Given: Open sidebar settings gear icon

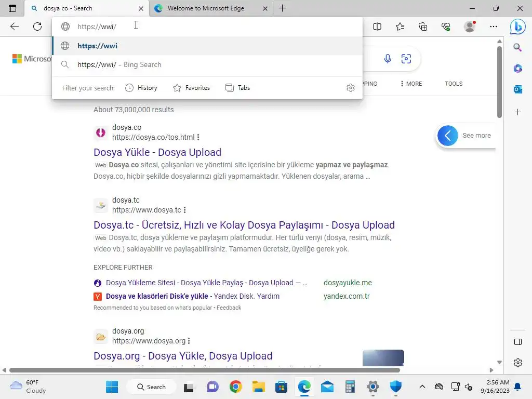Looking at the screenshot, I should point(518,363).
